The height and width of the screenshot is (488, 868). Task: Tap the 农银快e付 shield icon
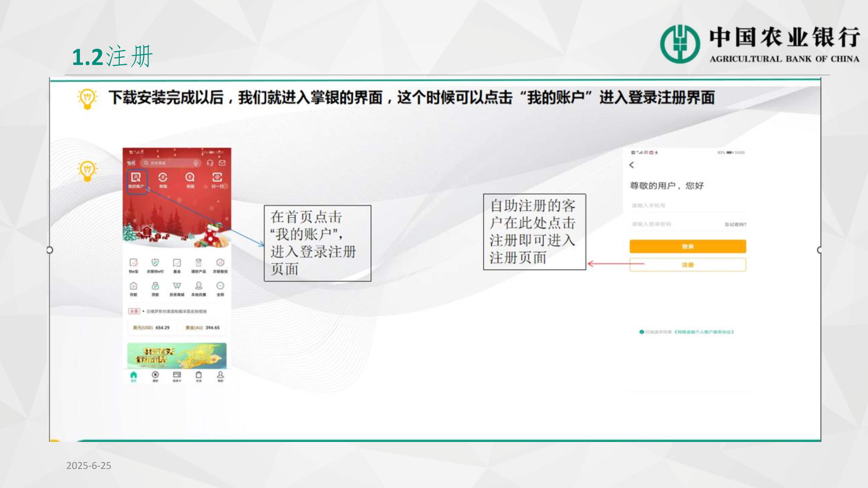pyautogui.click(x=155, y=266)
